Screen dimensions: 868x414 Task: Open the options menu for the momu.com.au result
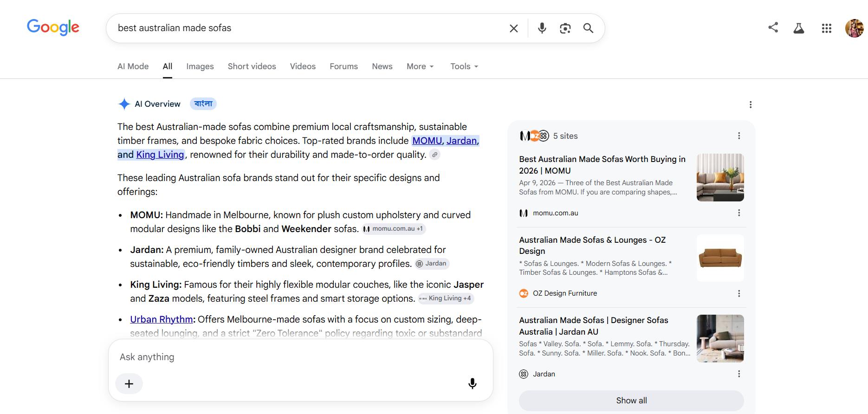(x=739, y=213)
